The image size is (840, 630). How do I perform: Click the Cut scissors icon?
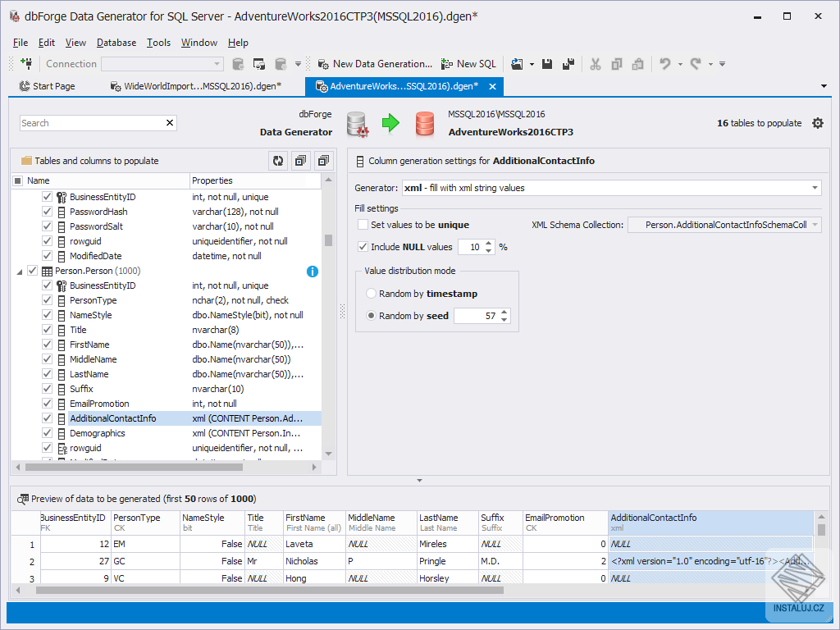[596, 64]
